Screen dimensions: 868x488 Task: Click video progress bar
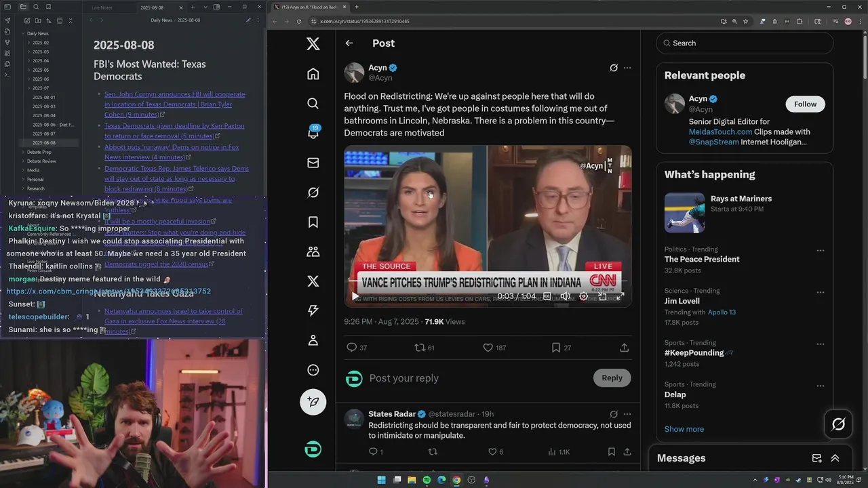point(488,280)
